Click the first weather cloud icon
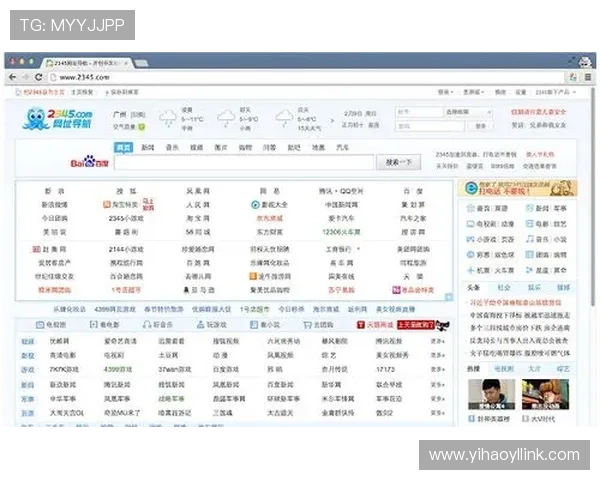 (168, 118)
